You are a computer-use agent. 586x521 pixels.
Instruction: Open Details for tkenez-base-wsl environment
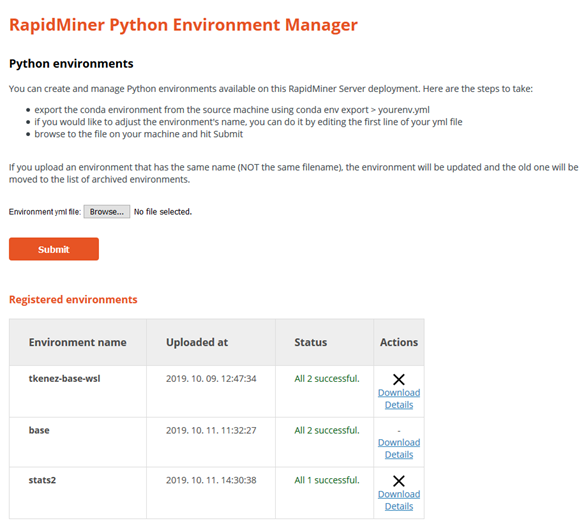click(399, 405)
